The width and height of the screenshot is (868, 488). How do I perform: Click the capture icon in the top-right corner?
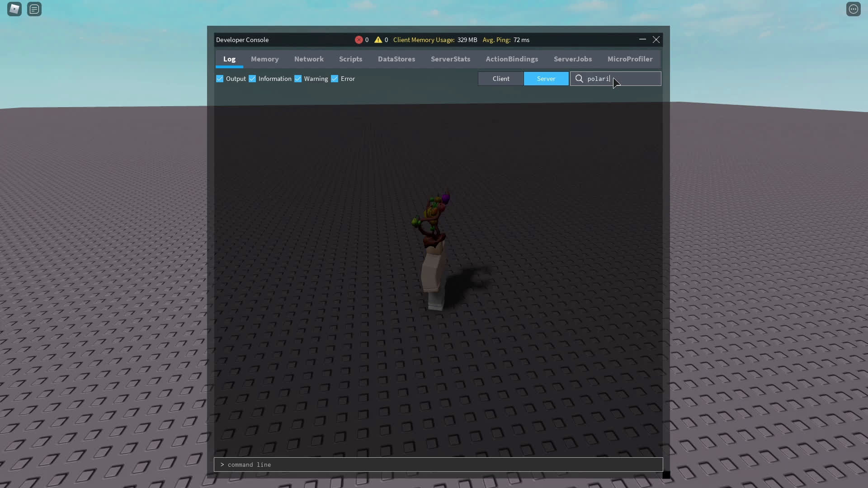tap(854, 9)
